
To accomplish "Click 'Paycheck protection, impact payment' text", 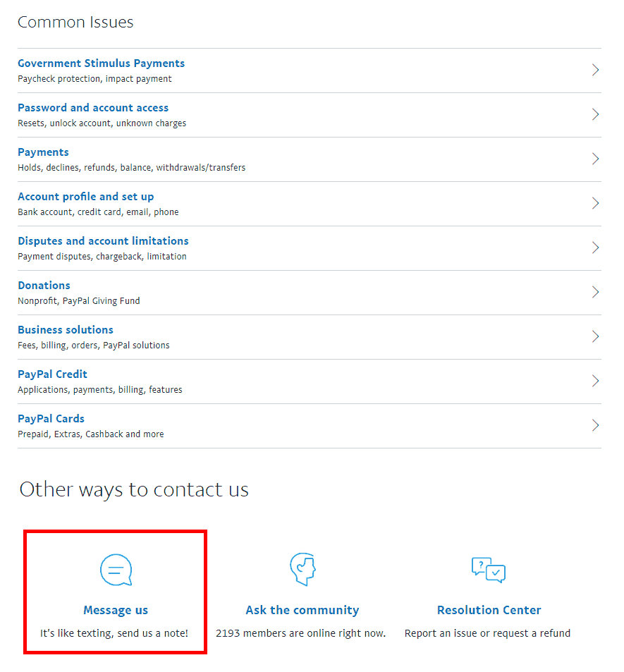I will pyautogui.click(x=94, y=79).
